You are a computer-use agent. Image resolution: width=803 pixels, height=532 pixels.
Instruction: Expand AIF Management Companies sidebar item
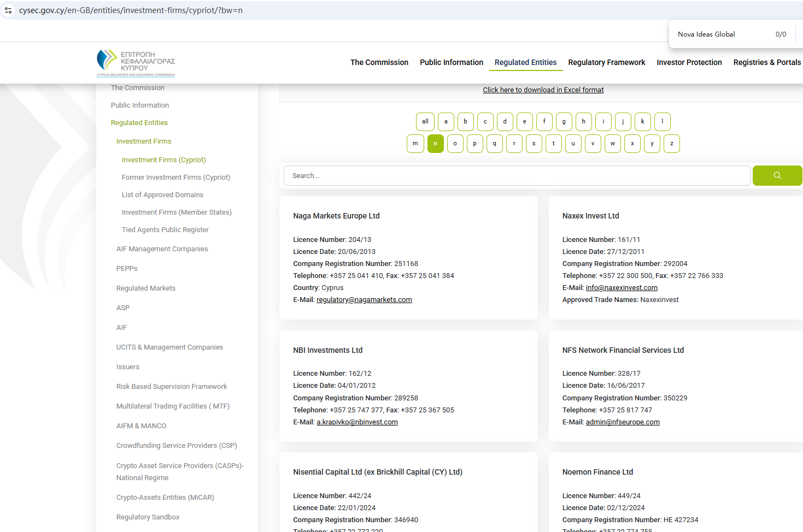tap(162, 249)
